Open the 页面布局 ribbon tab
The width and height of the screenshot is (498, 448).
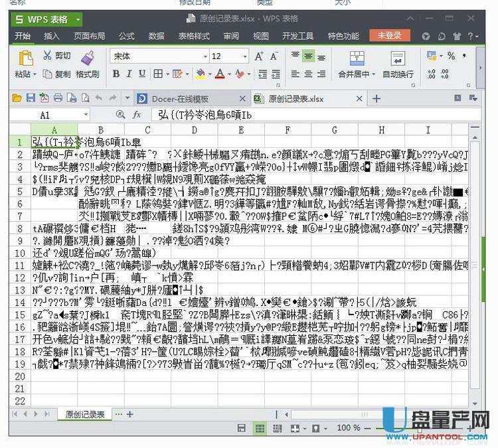(x=89, y=36)
